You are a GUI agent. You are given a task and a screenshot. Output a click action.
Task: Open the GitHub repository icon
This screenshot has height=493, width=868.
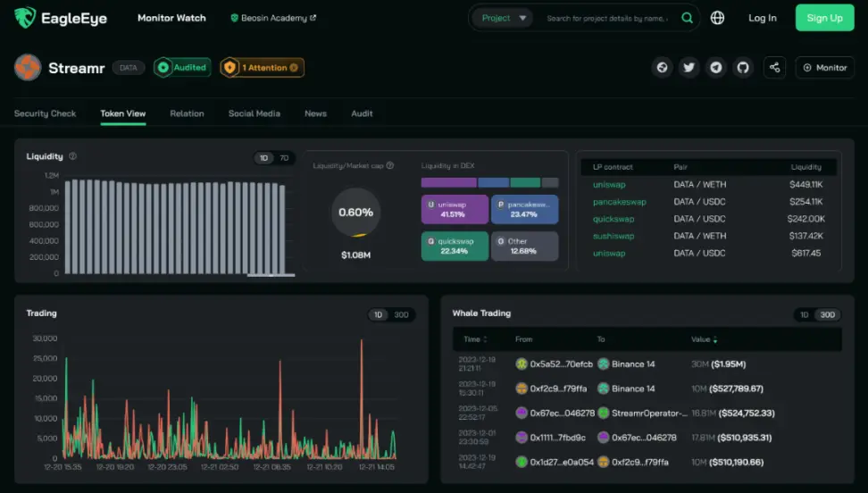tap(743, 68)
